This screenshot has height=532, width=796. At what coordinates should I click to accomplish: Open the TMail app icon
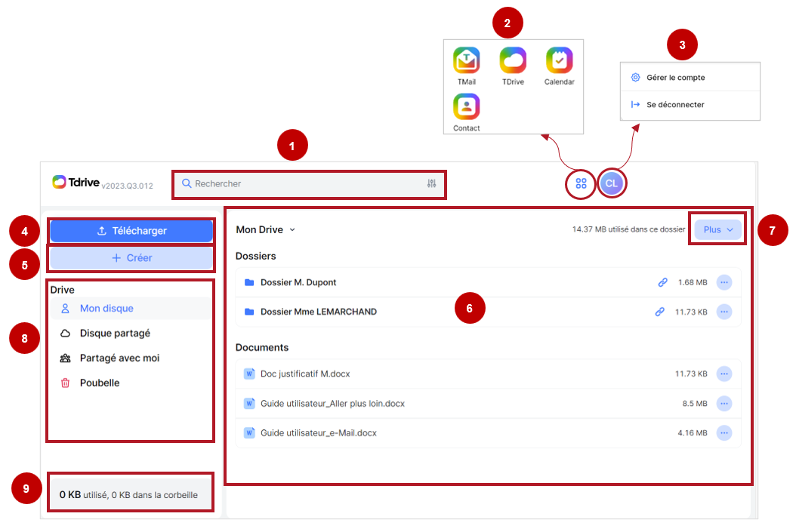click(466, 60)
